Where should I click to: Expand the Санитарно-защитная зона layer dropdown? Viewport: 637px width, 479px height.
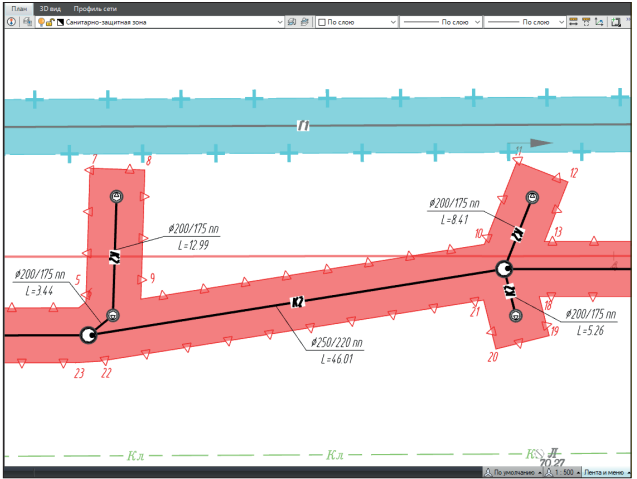pyautogui.click(x=278, y=21)
